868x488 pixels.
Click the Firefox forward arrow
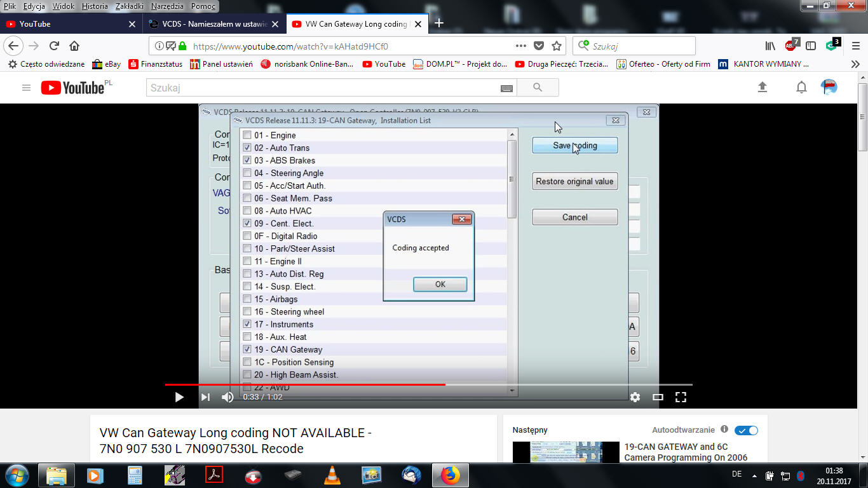pos(34,46)
